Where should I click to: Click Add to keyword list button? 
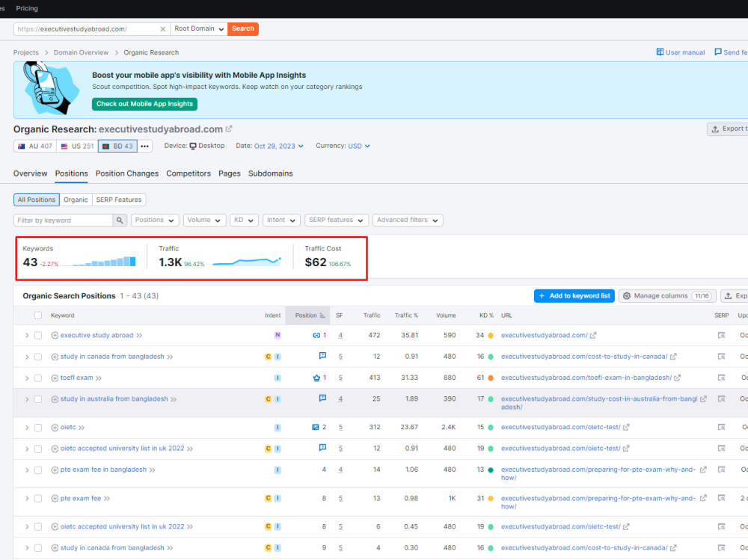(574, 296)
